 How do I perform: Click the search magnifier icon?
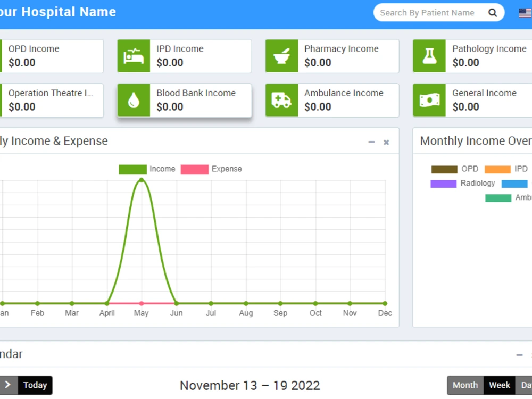click(x=493, y=12)
